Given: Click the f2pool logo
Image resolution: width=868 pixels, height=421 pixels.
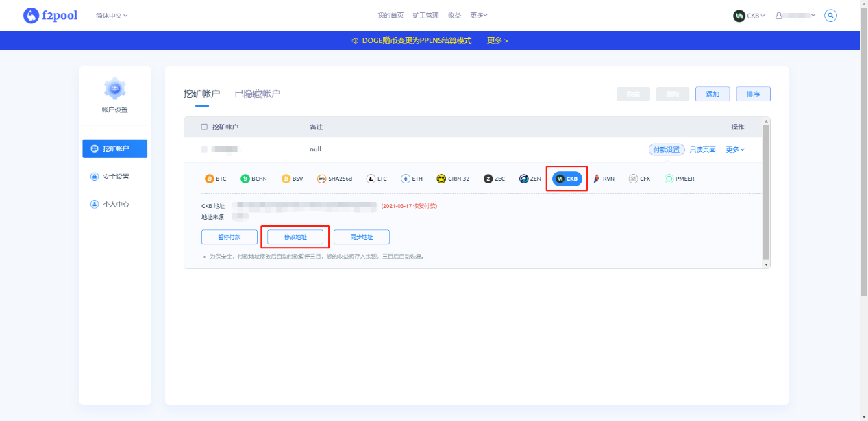Looking at the screenshot, I should (x=50, y=15).
